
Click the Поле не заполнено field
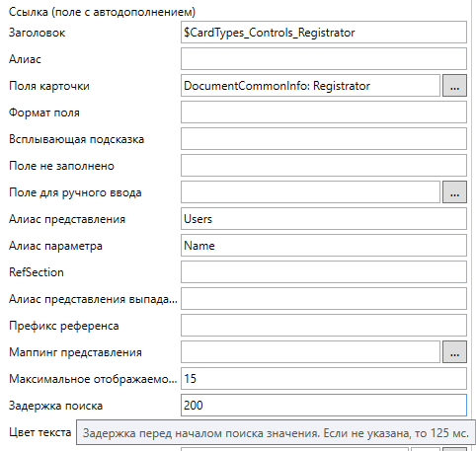click(x=324, y=166)
